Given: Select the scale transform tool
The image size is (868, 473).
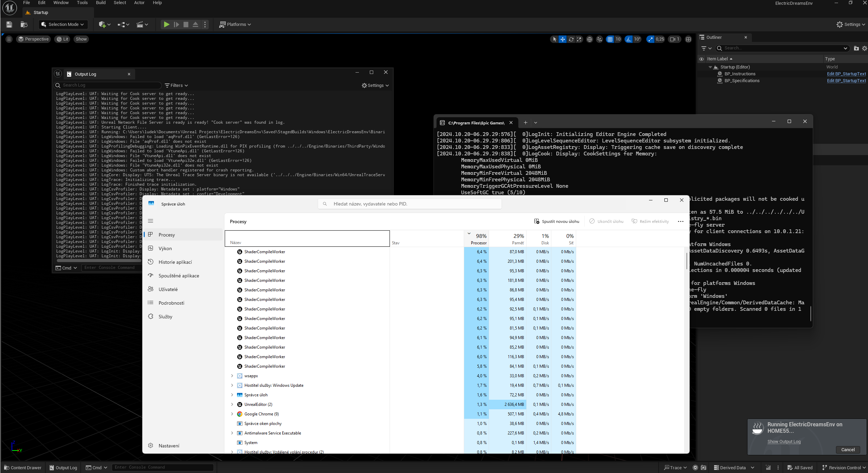Looking at the screenshot, I should [x=579, y=39].
